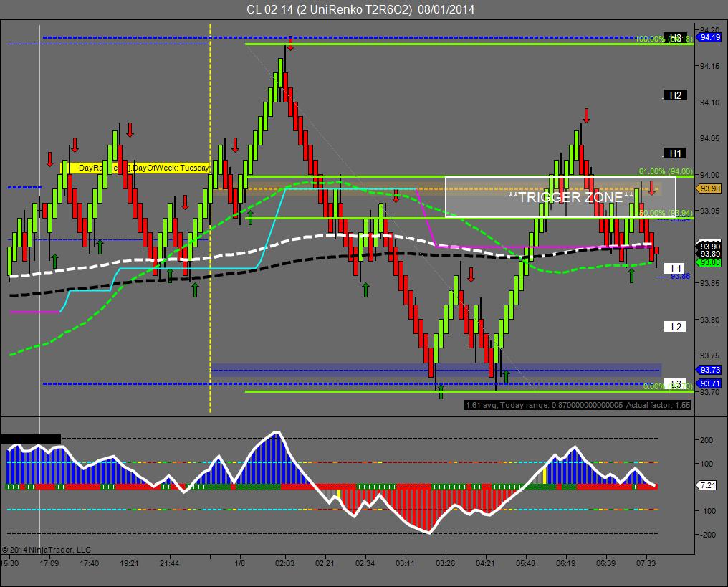Click the green up arrow left of L1 label
The image size is (728, 587).
pos(631,275)
